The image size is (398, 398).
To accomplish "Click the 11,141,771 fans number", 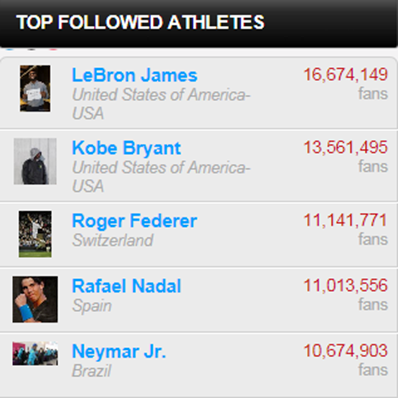I will click(x=345, y=220).
